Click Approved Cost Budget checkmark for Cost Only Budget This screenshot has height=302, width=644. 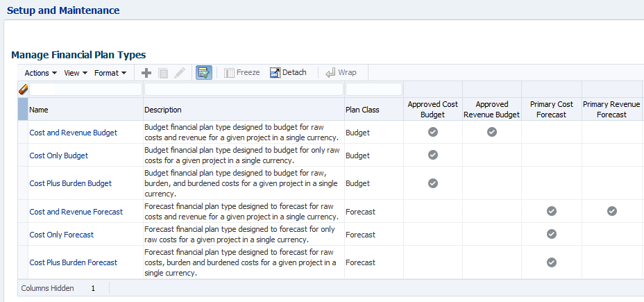coord(433,155)
